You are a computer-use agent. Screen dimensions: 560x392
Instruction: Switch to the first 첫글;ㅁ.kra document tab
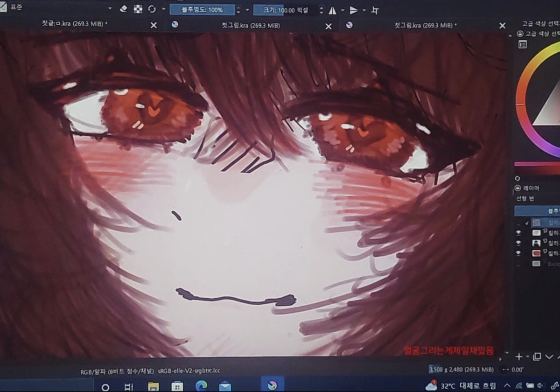coord(75,24)
